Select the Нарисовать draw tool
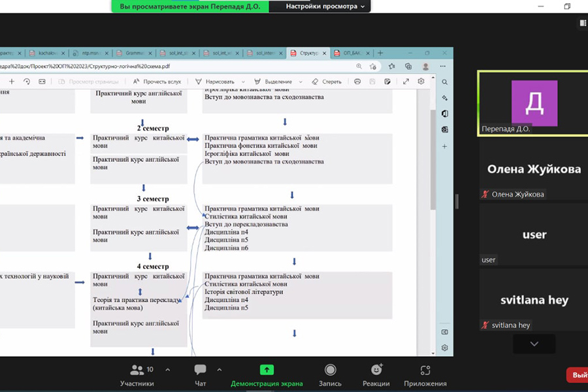This screenshot has height=392, width=588. [215, 82]
